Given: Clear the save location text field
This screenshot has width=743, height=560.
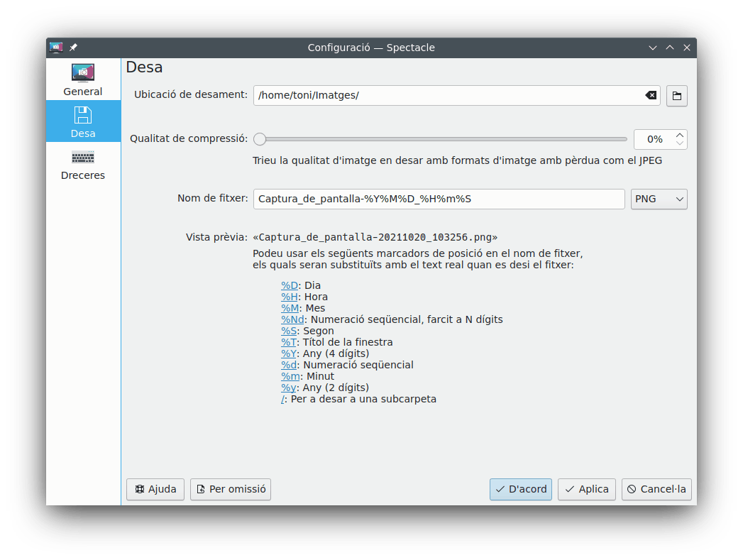Looking at the screenshot, I should tap(650, 95).
